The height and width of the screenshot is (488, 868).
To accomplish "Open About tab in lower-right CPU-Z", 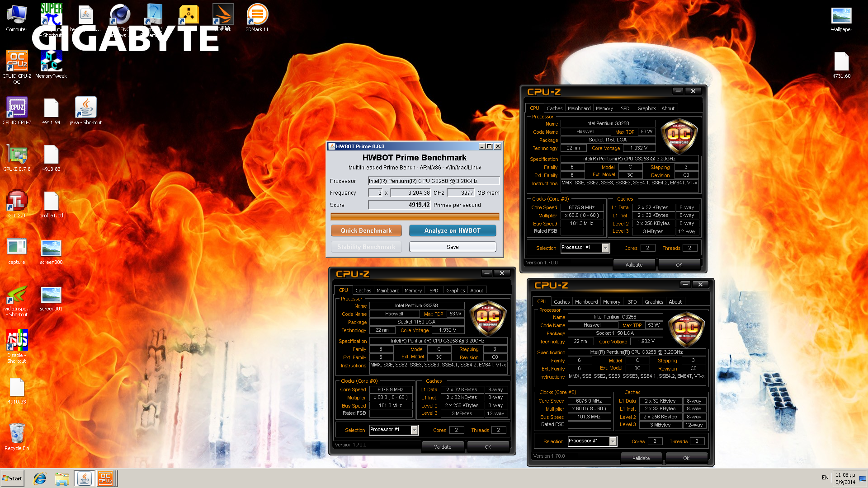I will [675, 302].
